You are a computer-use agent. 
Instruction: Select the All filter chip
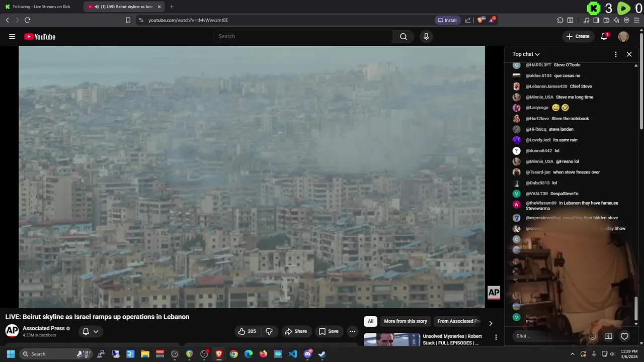tap(370, 321)
